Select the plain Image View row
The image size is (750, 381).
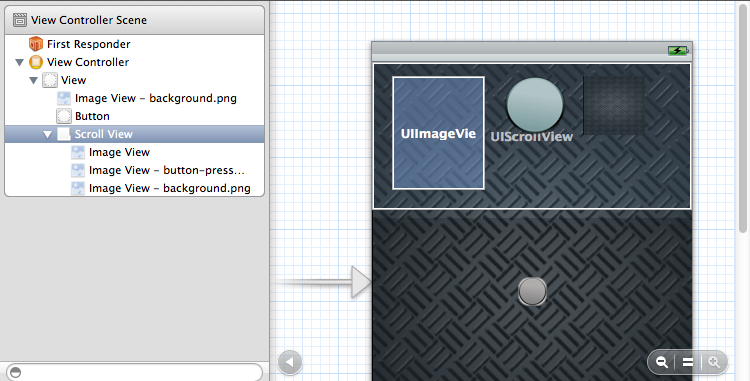tap(134, 152)
